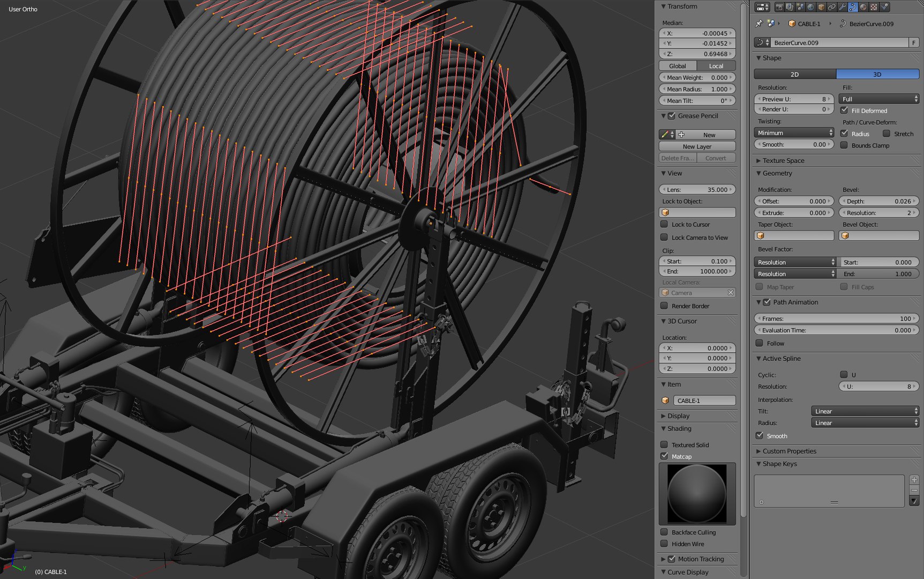Screen dimensions: 924x579
Task: Open Bevel Factor Start mapping Resolution dropdown
Action: click(x=795, y=262)
